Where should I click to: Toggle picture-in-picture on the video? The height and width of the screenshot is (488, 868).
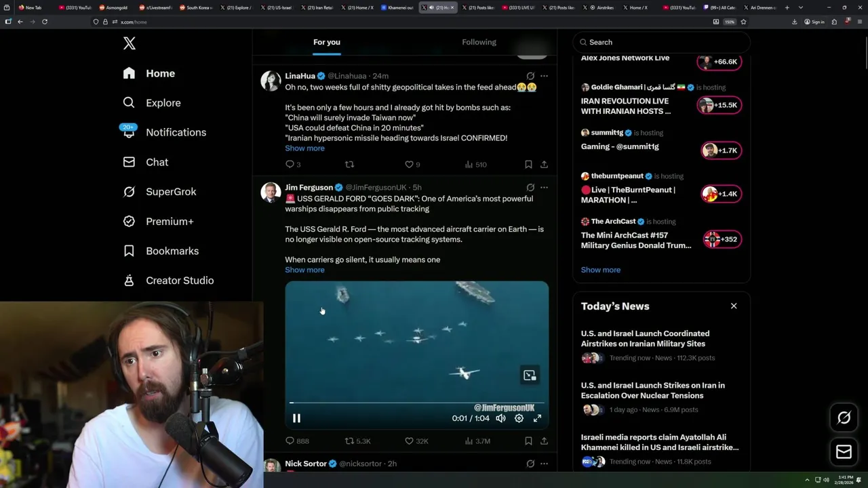point(530,375)
